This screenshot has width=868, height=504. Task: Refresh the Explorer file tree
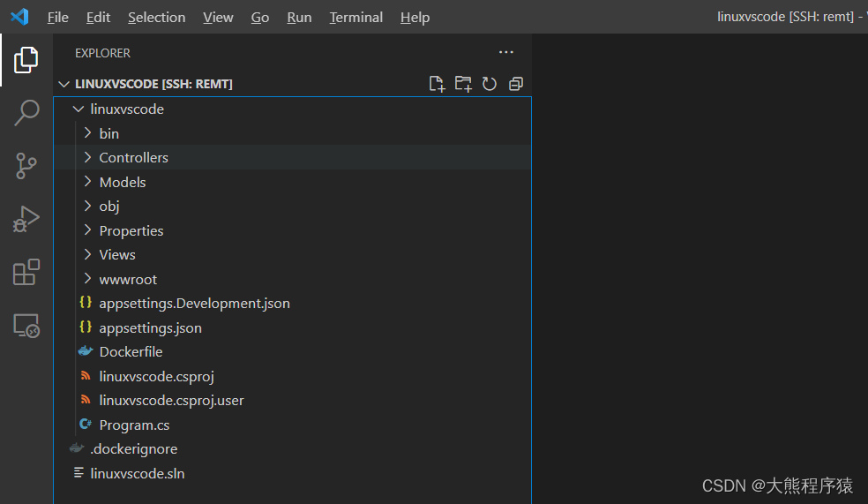pyautogui.click(x=490, y=84)
